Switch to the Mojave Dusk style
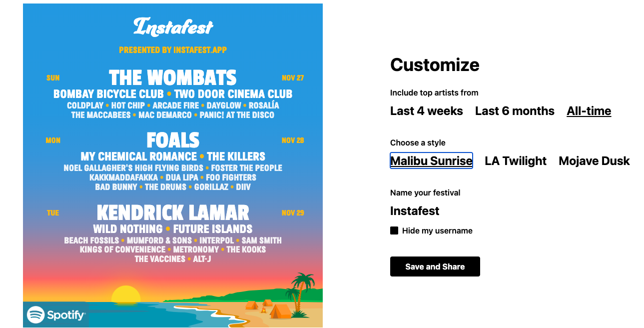Screen dimensions: 644x328 coord(594,161)
